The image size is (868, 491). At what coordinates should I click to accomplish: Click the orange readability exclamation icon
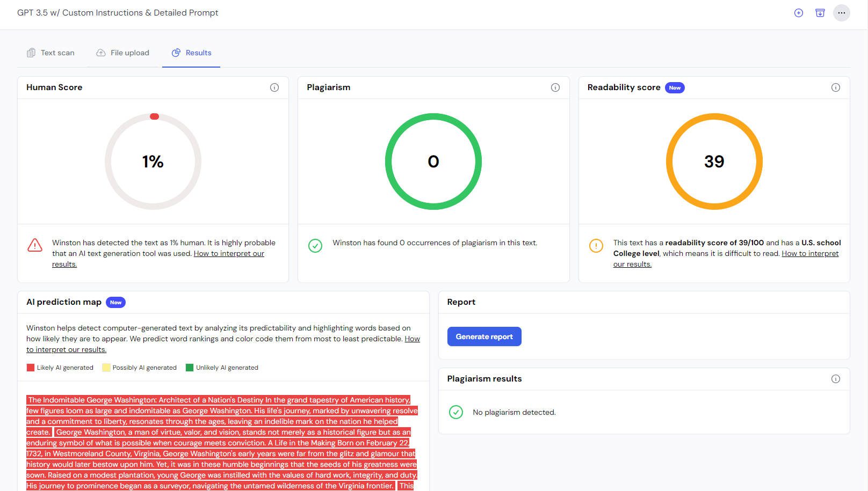coord(596,245)
